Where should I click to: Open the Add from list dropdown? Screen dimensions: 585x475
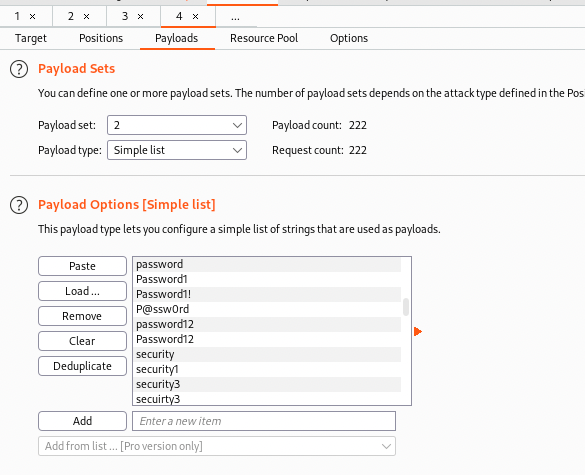click(x=217, y=446)
